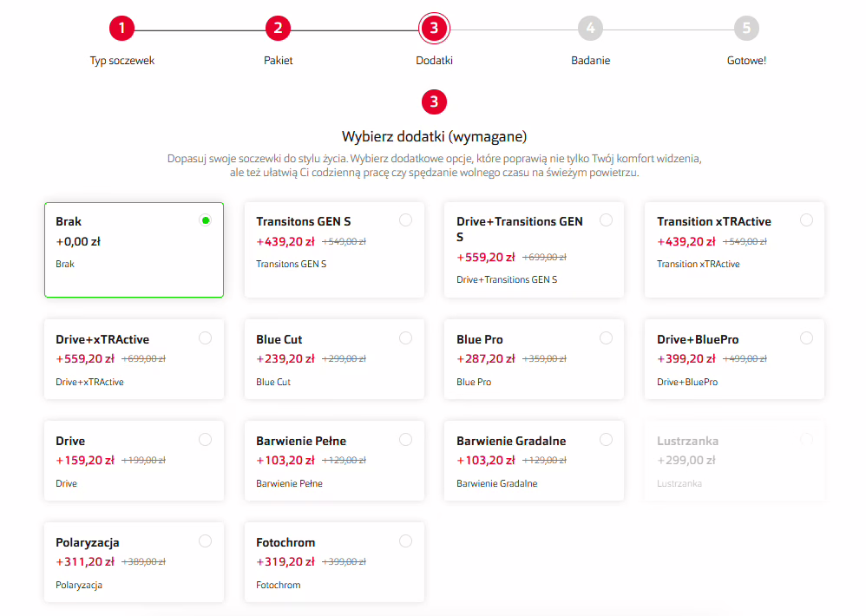866x616 pixels.
Task: Click the Drive+xTRActive option card title
Action: tap(102, 339)
